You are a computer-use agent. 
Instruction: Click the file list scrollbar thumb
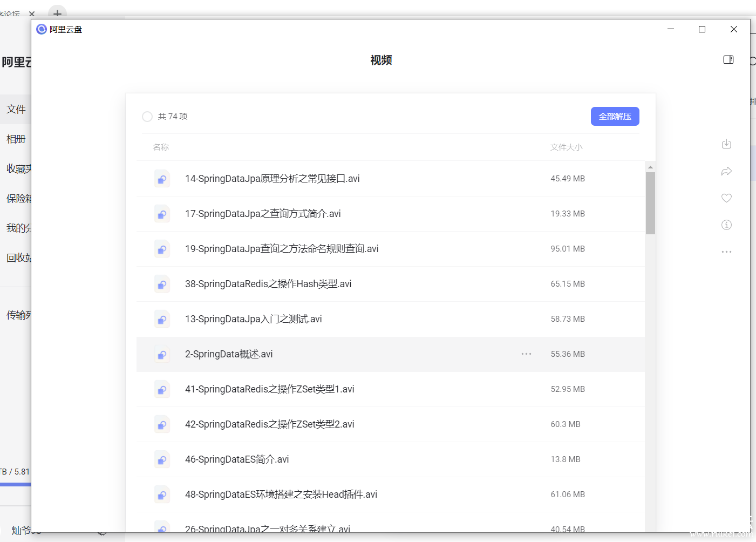tap(650, 203)
